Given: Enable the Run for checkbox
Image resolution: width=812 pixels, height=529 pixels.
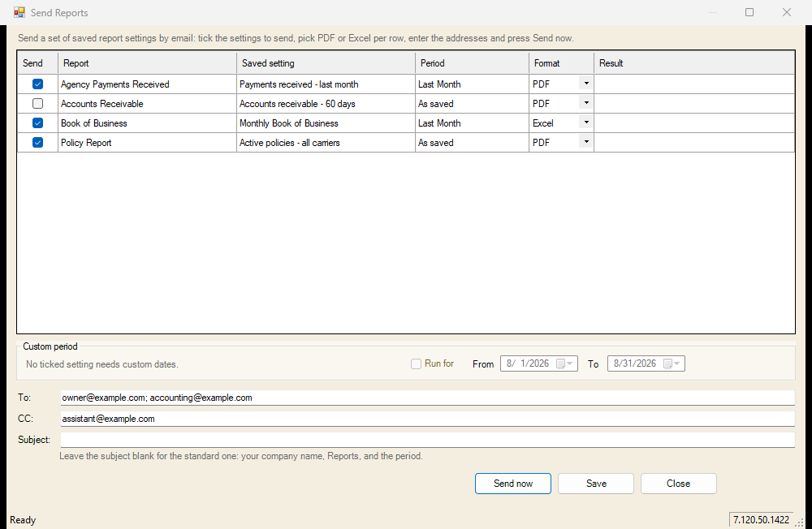Looking at the screenshot, I should click(x=416, y=363).
